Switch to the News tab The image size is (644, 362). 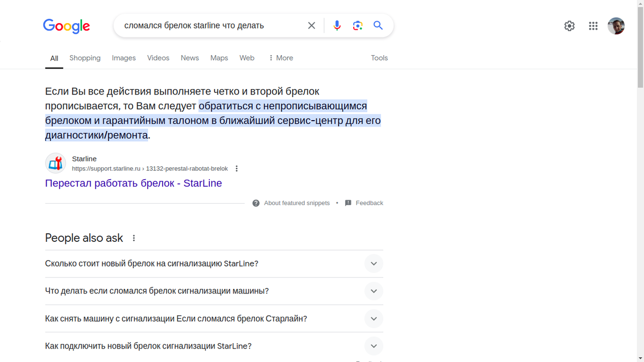(190, 58)
